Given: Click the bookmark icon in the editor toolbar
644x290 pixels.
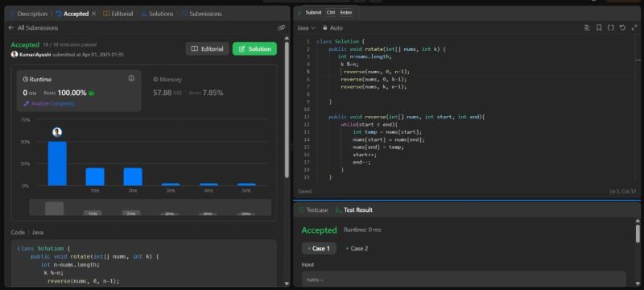Looking at the screenshot, I should (x=599, y=27).
